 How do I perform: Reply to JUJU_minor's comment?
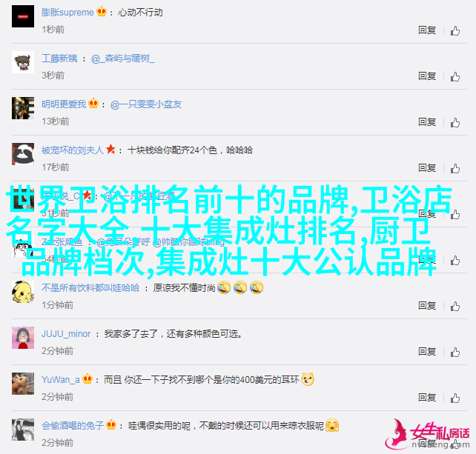(x=427, y=352)
